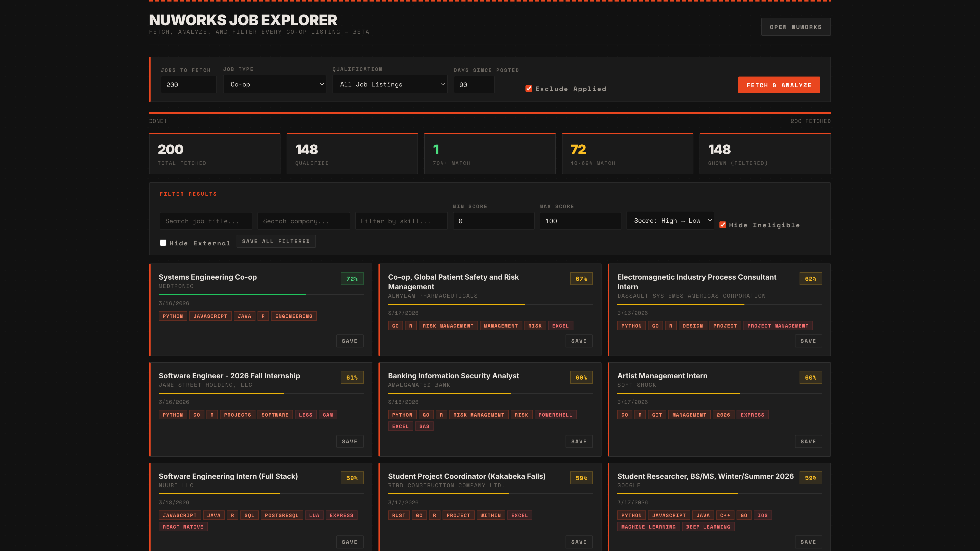Change the Score High to Low sort order

(670, 221)
